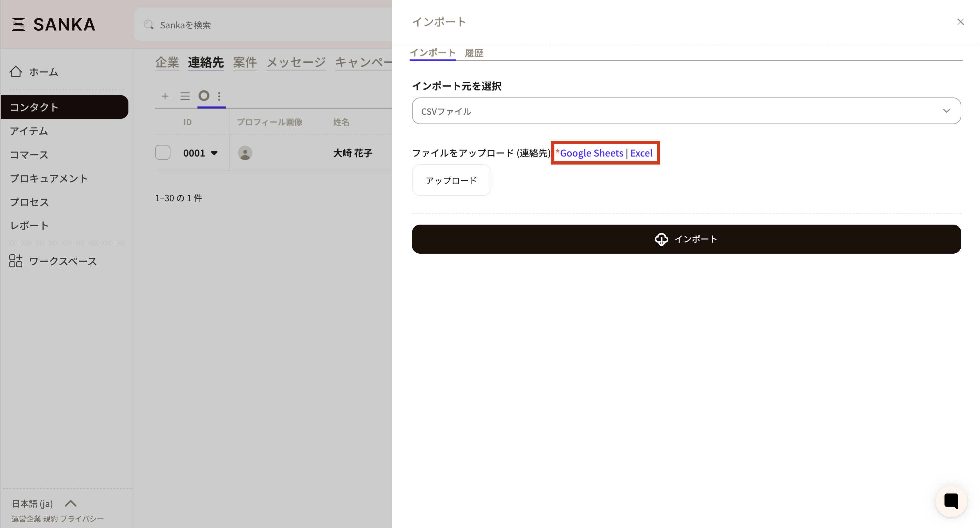Click the Home house icon
The width and height of the screenshot is (980, 528).
[16, 71]
